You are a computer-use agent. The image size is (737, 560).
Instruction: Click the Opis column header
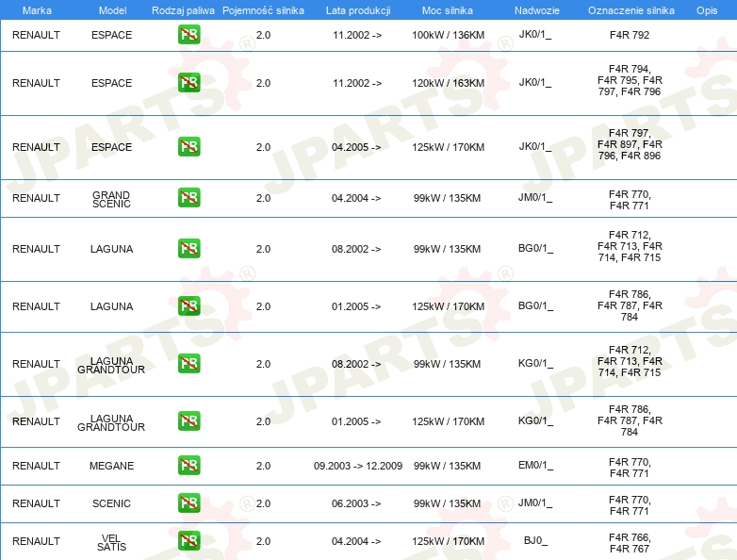(x=707, y=10)
